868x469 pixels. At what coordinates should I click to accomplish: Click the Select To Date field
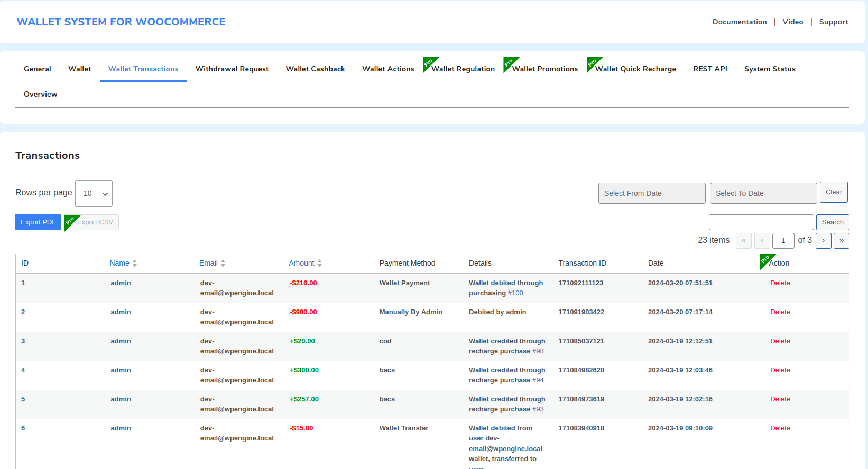tap(763, 193)
